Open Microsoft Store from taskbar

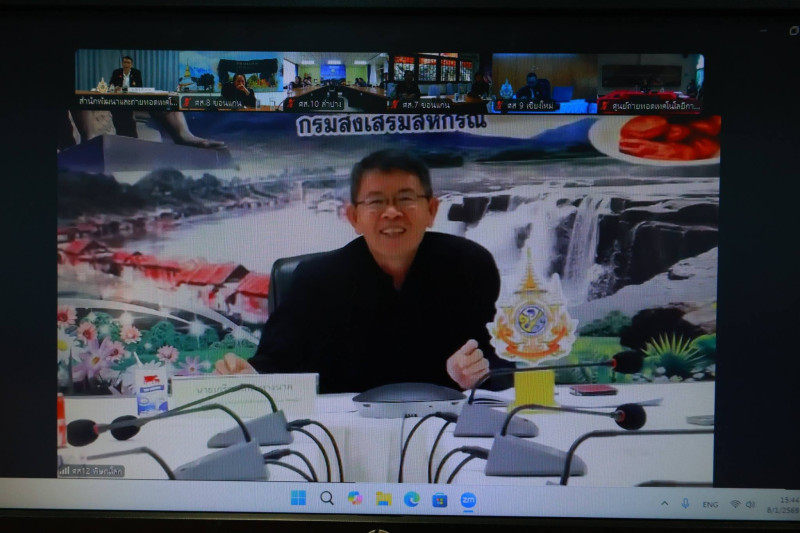click(439, 499)
